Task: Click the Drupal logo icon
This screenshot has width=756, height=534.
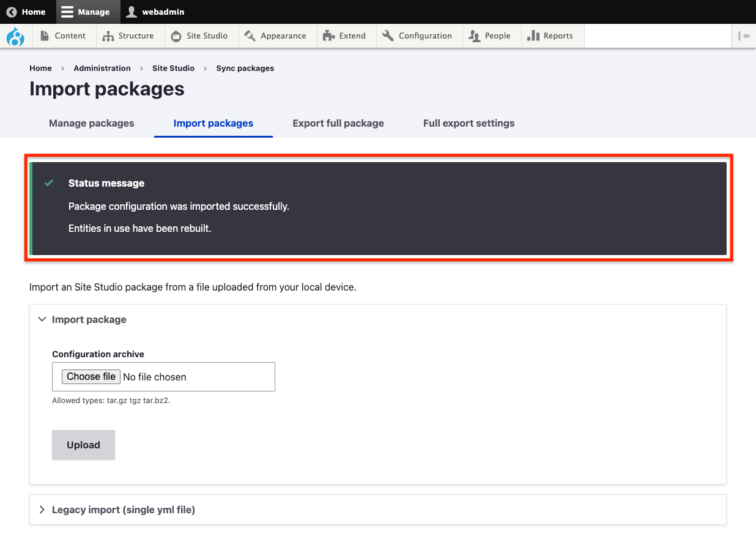Action: point(15,36)
